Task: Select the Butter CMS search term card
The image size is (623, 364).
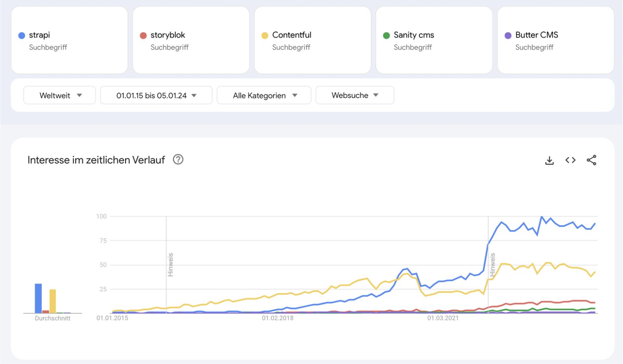Action: (x=556, y=40)
